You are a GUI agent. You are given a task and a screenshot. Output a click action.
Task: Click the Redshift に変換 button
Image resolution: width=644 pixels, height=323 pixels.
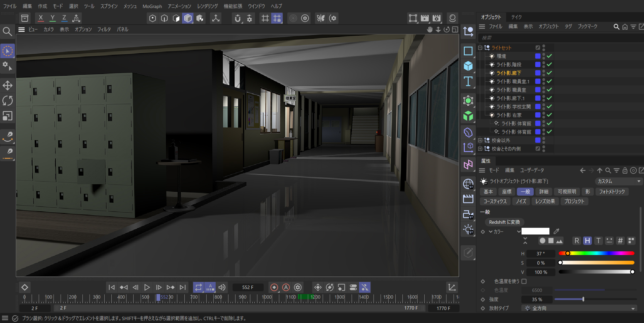coord(504,222)
